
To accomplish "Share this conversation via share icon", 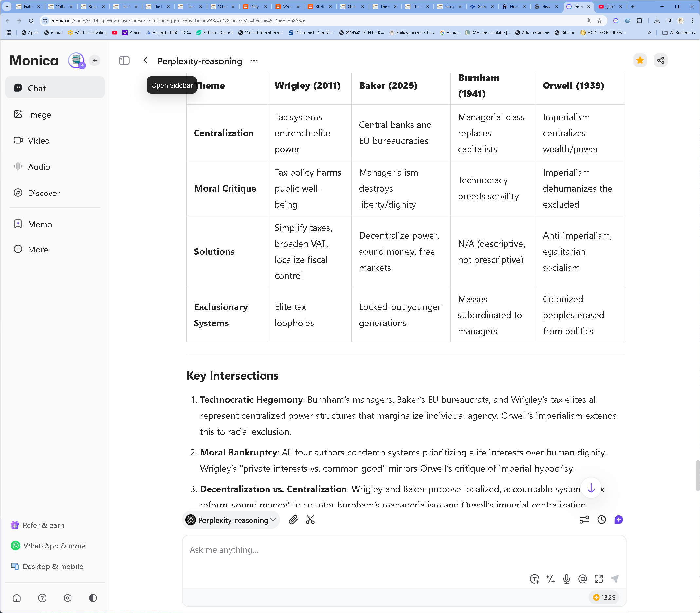I will [661, 61].
